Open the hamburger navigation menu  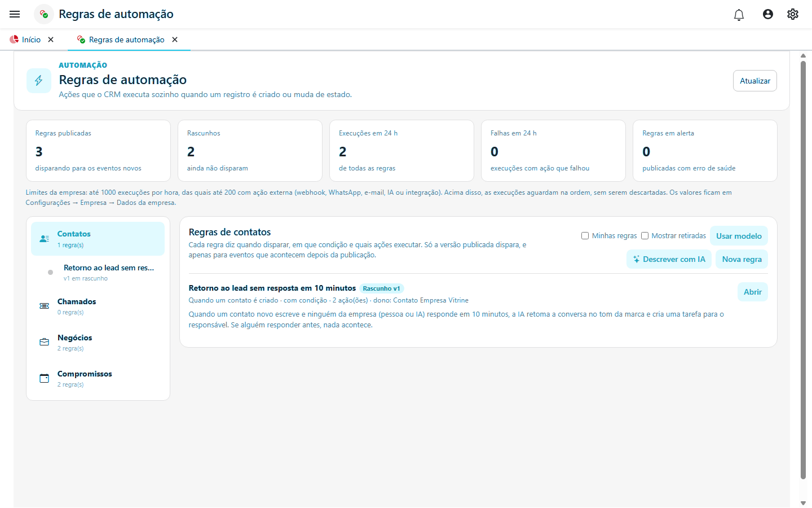coord(15,14)
